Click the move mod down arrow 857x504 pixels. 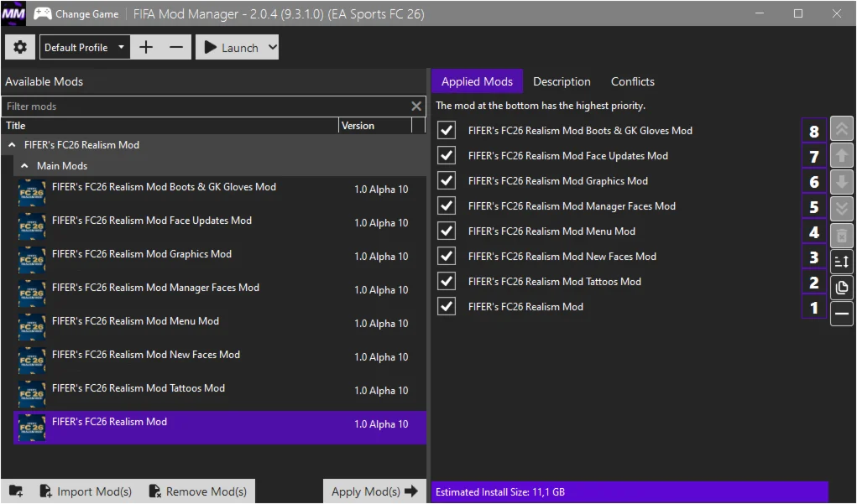click(x=841, y=182)
